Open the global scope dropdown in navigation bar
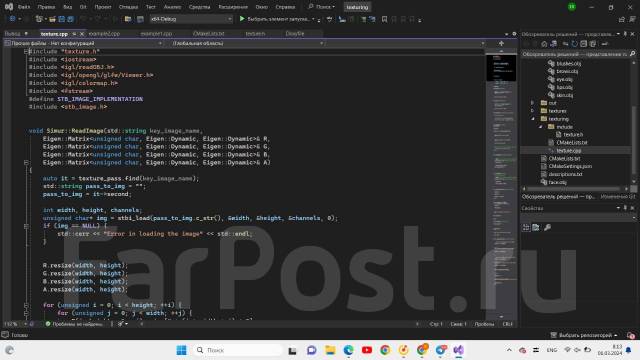Screen dimensions: 640x360 pos(248,43)
